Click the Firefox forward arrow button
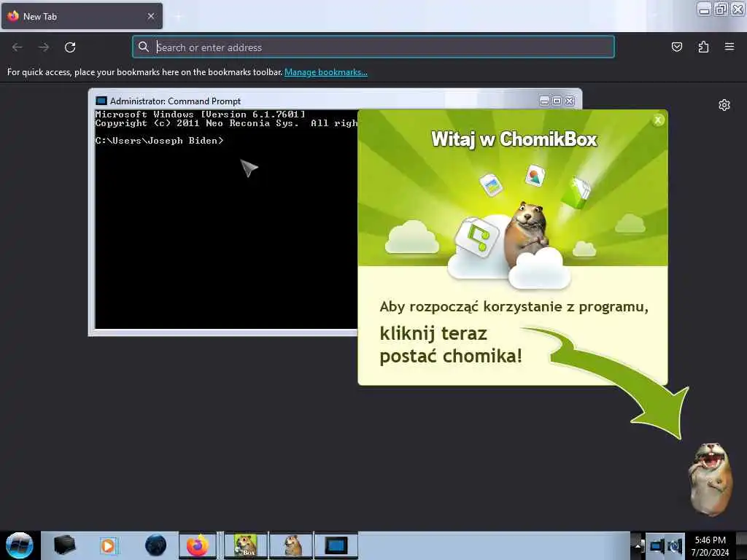Screen dimensions: 747x560 point(44,47)
